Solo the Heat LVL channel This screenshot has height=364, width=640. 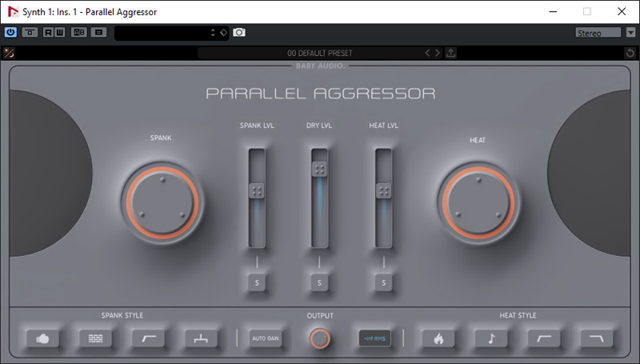pos(384,282)
